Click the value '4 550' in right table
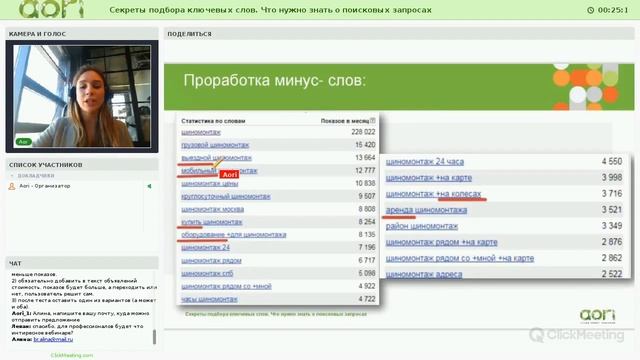Image resolution: width=640 pixels, height=360 pixels. click(x=612, y=162)
